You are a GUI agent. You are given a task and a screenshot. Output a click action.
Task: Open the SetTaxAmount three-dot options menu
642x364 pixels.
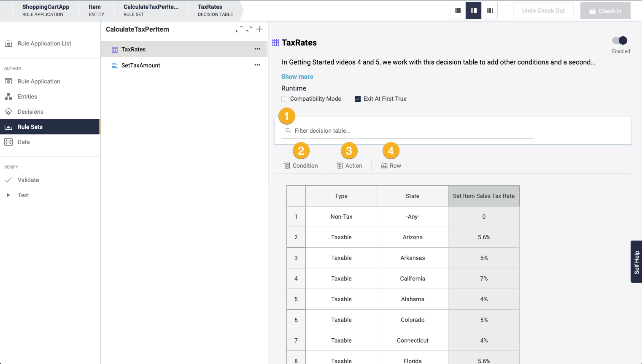[257, 65]
